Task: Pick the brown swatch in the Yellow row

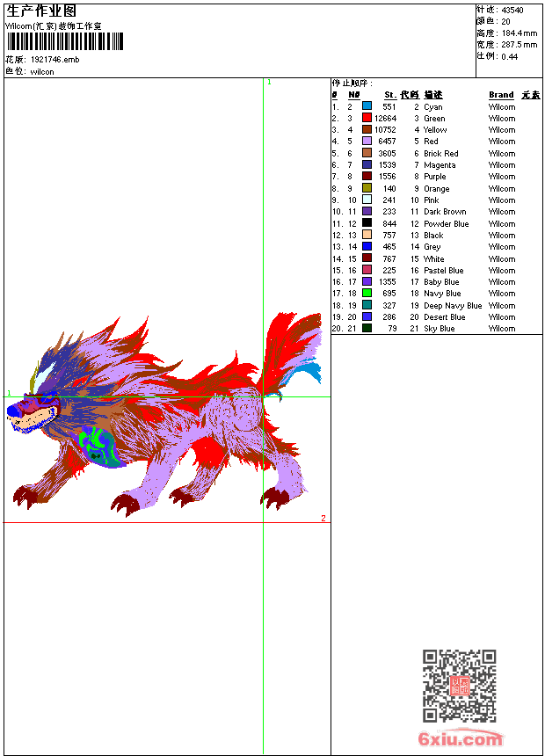Action: coord(367,129)
